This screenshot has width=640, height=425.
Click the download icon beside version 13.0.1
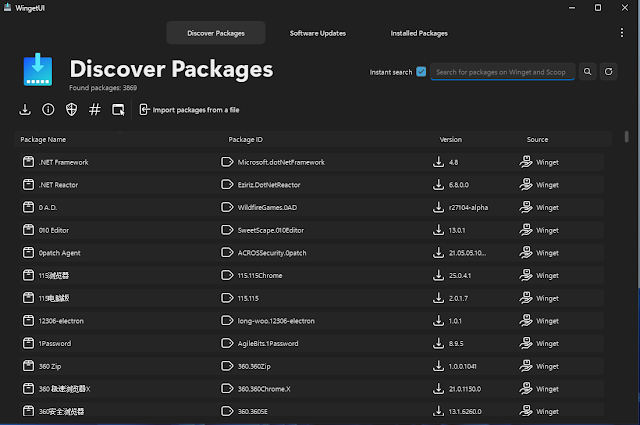pyautogui.click(x=438, y=230)
